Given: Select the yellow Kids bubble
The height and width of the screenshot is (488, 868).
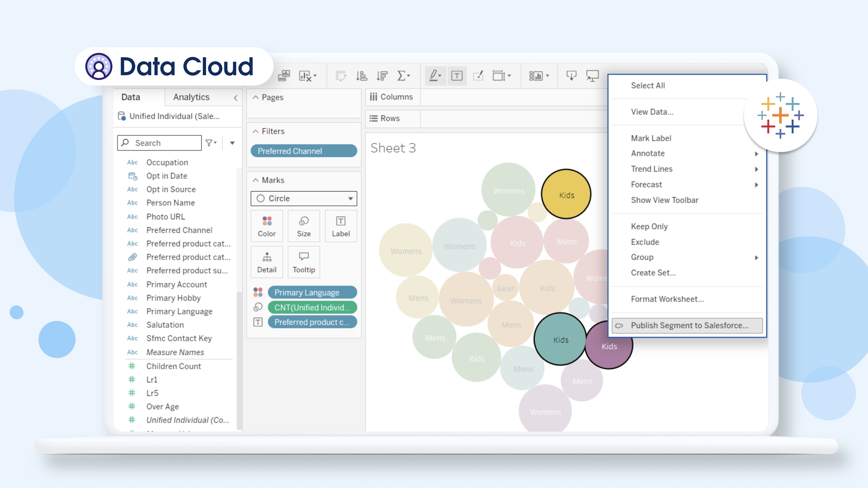Looking at the screenshot, I should [566, 194].
